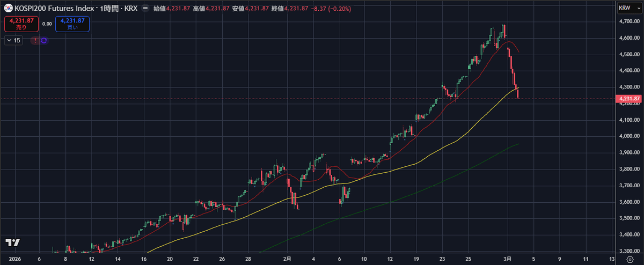
Task: Click the 3月 label on the time axis
Action: click(508, 258)
